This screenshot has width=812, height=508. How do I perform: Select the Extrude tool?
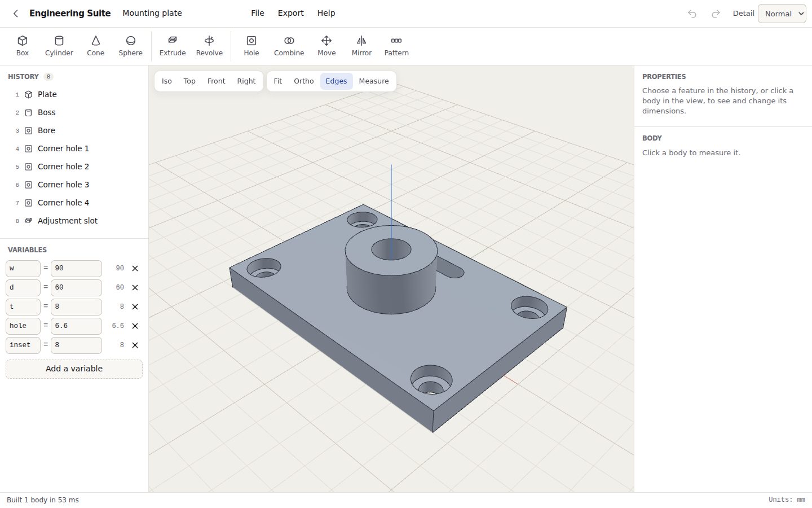[173, 46]
